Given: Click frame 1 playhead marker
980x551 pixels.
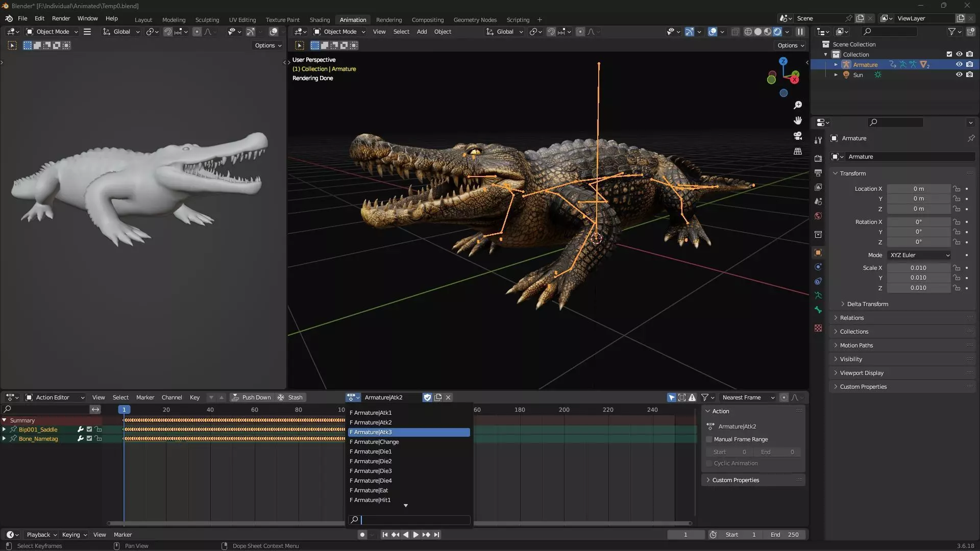Looking at the screenshot, I should (x=124, y=410).
